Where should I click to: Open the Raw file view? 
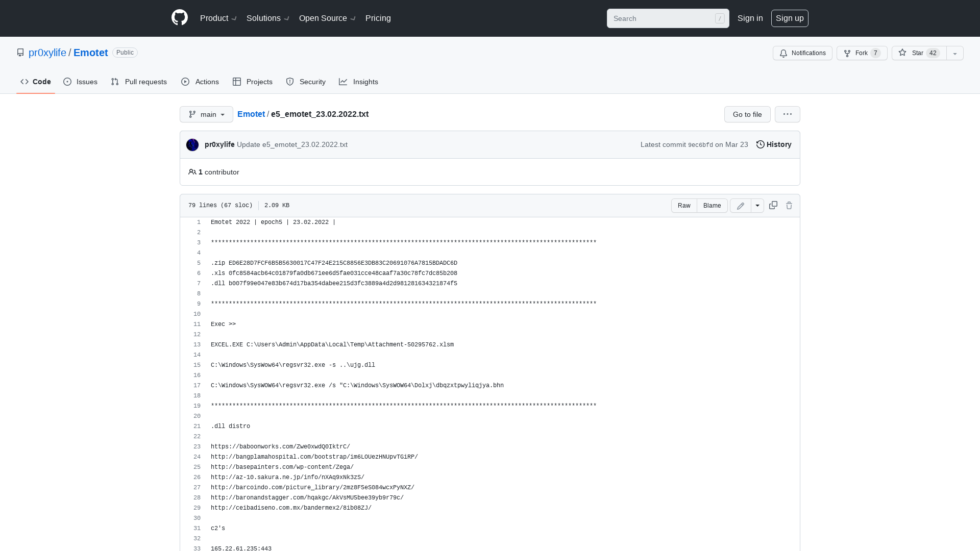684,206
